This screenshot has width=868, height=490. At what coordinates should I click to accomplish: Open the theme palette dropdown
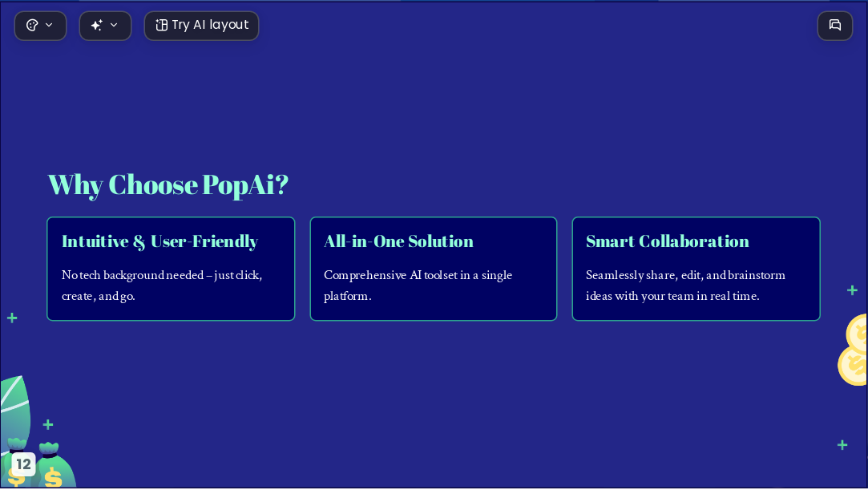click(40, 26)
